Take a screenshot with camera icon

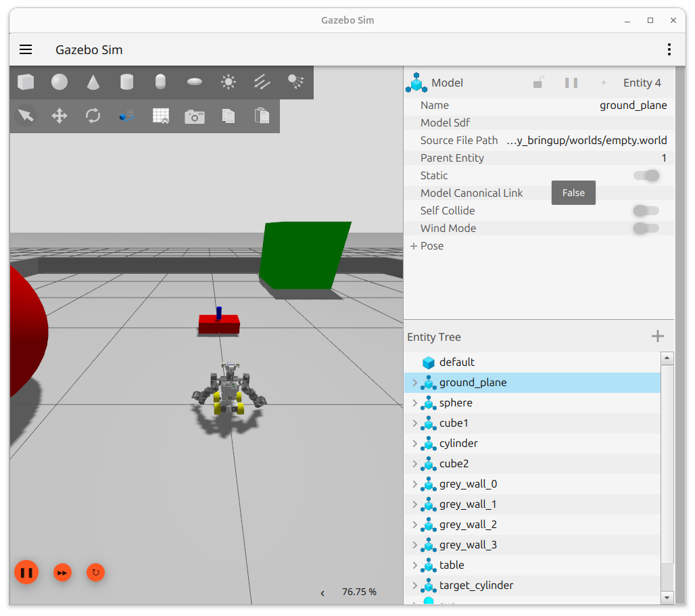tap(195, 116)
